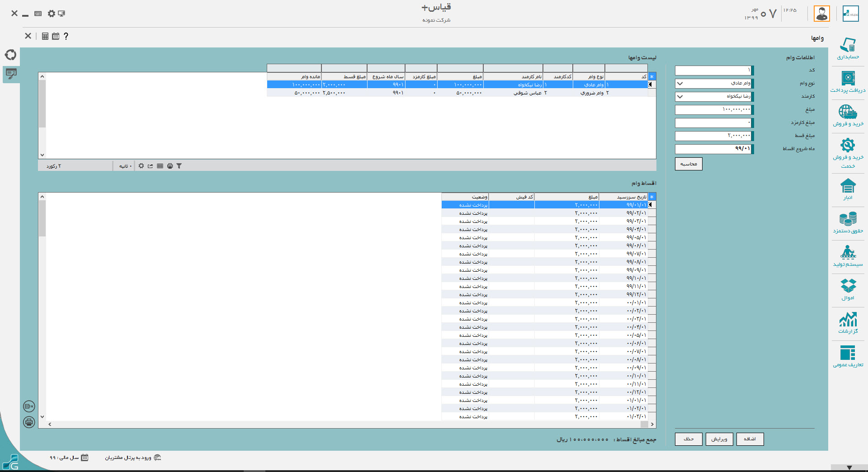Open the خرید و فروش خدمت service module
The width and height of the screenshot is (868, 472).
click(x=848, y=153)
